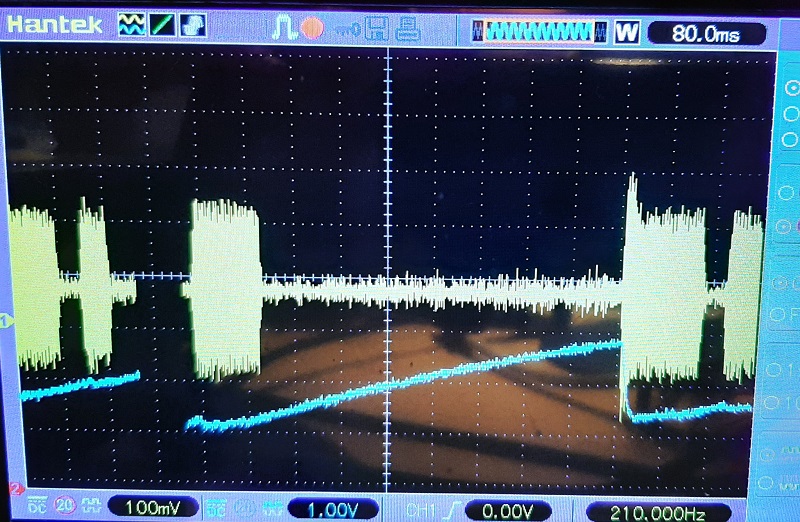Image resolution: width=800 pixels, height=522 pixels.
Task: Open the 1.00V channel 2 scale
Action: pos(333,509)
